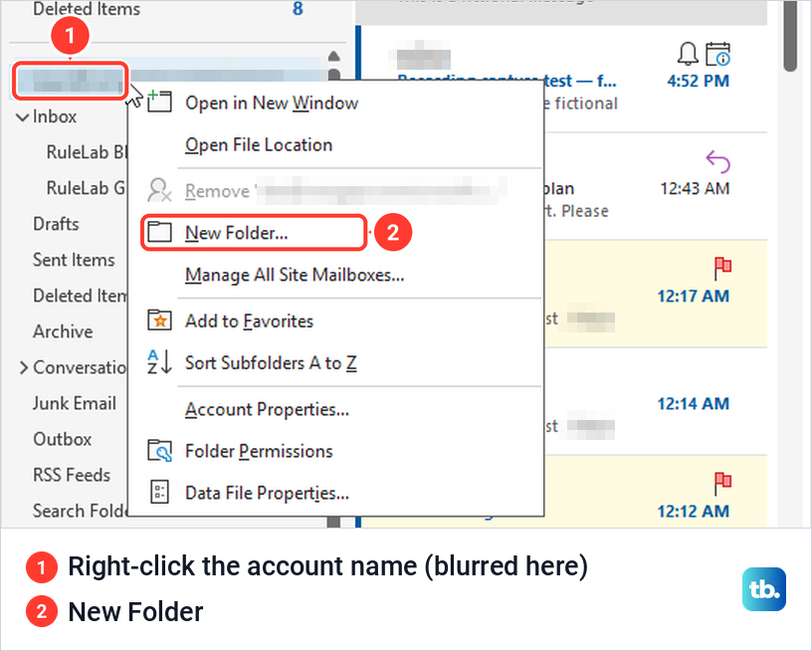Image resolution: width=812 pixels, height=651 pixels.
Task: Open the message received at 12:17 AM
Action: 655,294
